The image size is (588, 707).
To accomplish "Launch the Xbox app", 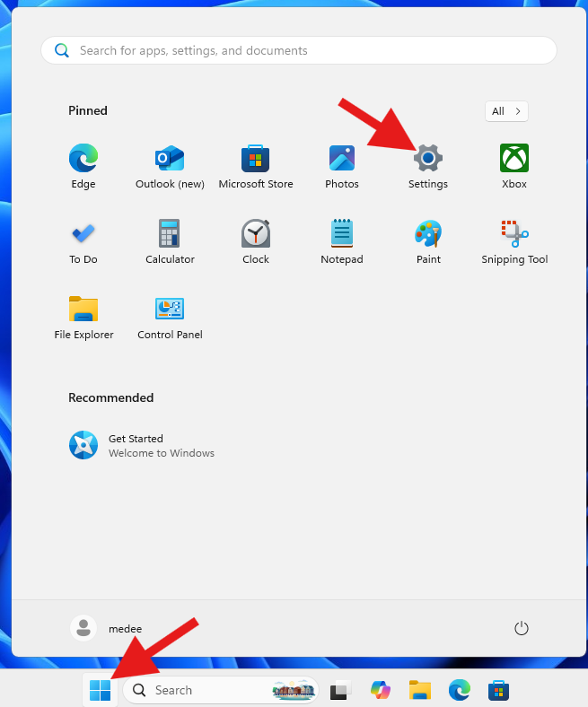I will coord(514,166).
